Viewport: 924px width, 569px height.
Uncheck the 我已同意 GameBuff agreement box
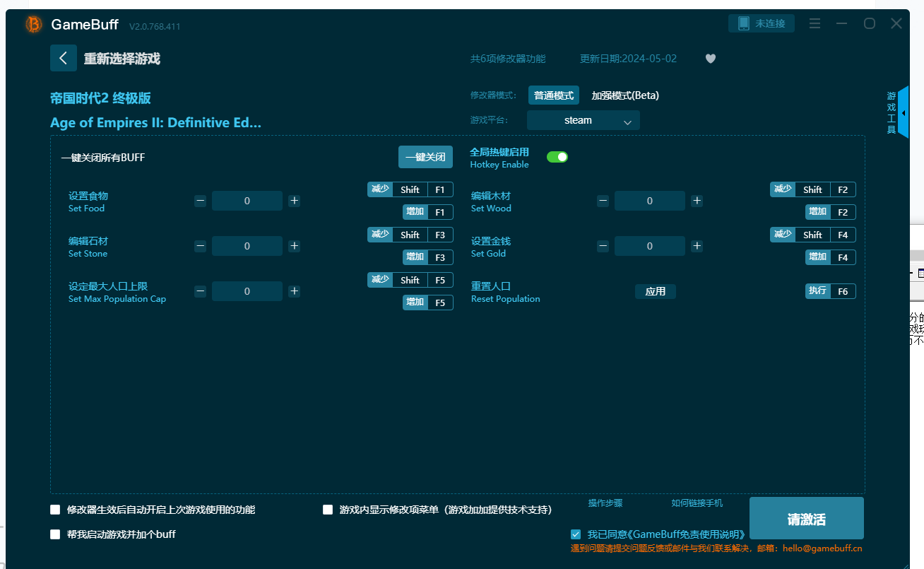pyautogui.click(x=576, y=534)
